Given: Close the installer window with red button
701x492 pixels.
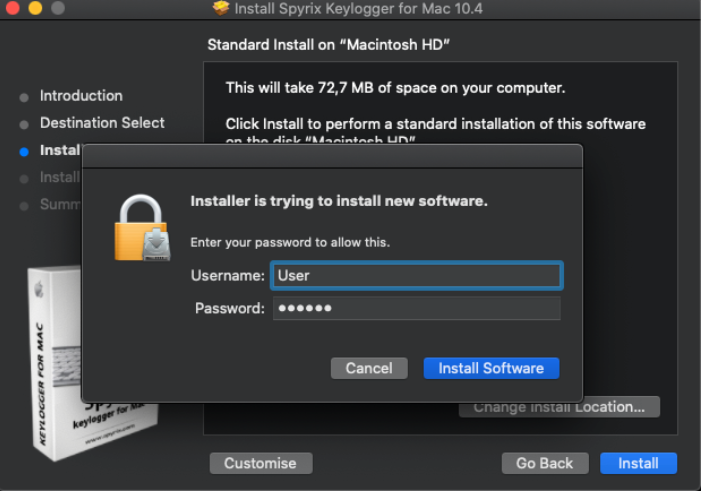Looking at the screenshot, I should [12, 8].
